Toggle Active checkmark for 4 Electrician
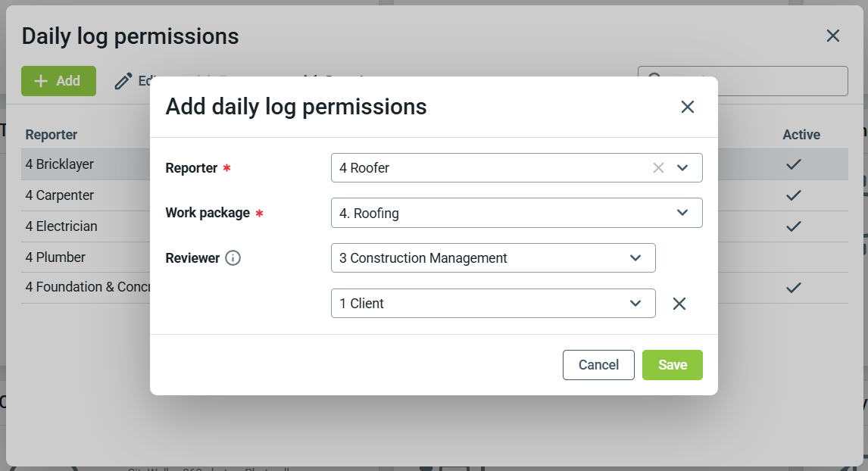This screenshot has height=471, width=868. coord(793,226)
